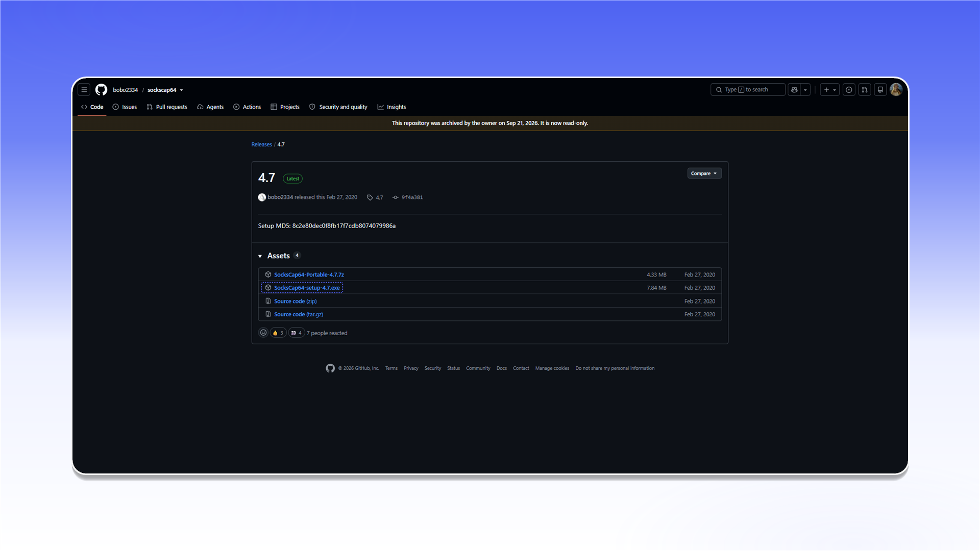Open pull requests icon in top-right header
This screenshot has width=980, height=551.
(865, 90)
